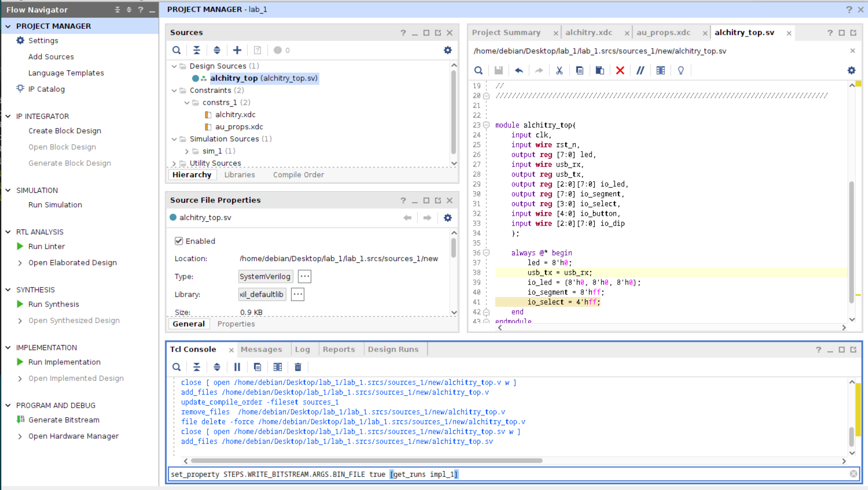The height and width of the screenshot is (490, 868).
Task: Open Sources panel settings gear
Action: click(448, 50)
